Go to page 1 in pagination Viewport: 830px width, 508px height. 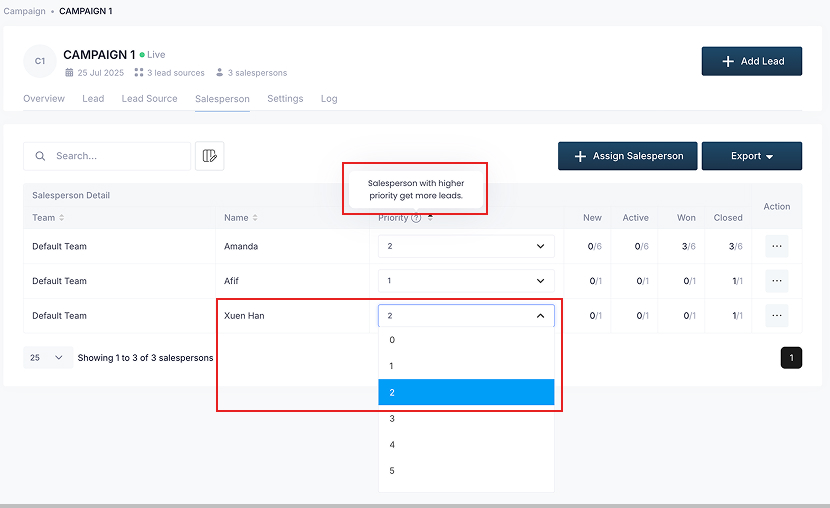(x=791, y=358)
